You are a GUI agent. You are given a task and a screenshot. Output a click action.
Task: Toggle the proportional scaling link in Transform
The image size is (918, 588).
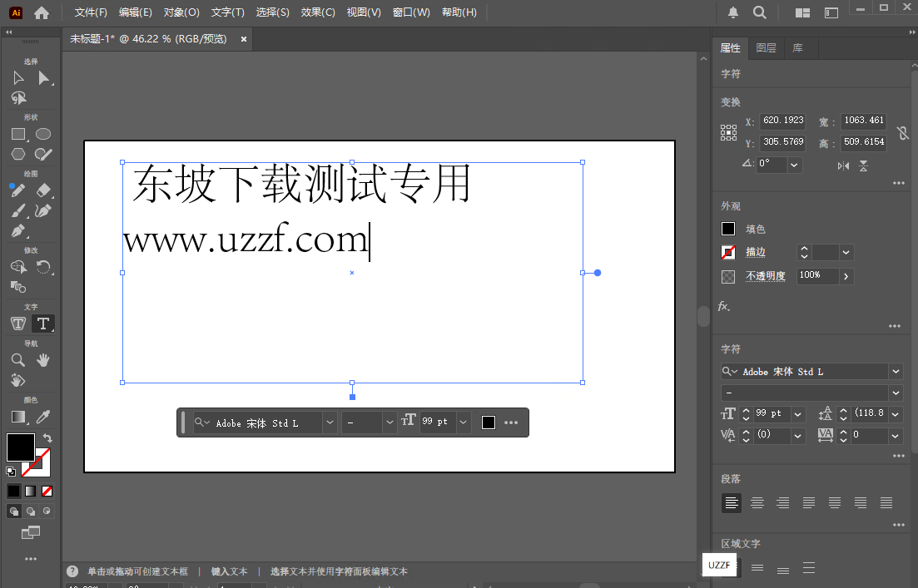point(903,131)
